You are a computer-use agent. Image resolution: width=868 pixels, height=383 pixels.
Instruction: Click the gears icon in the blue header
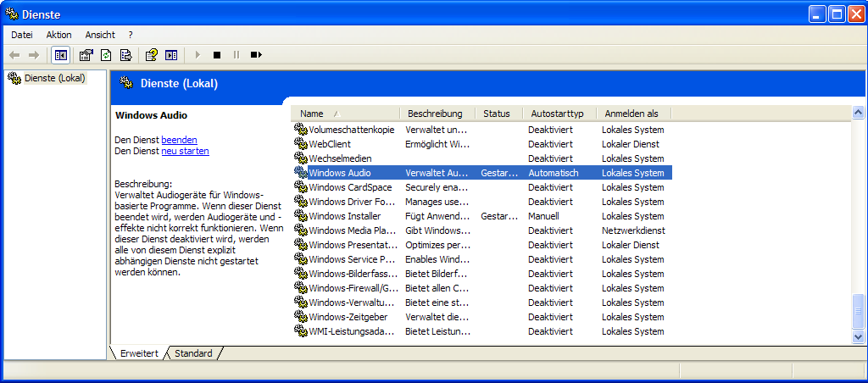(127, 84)
